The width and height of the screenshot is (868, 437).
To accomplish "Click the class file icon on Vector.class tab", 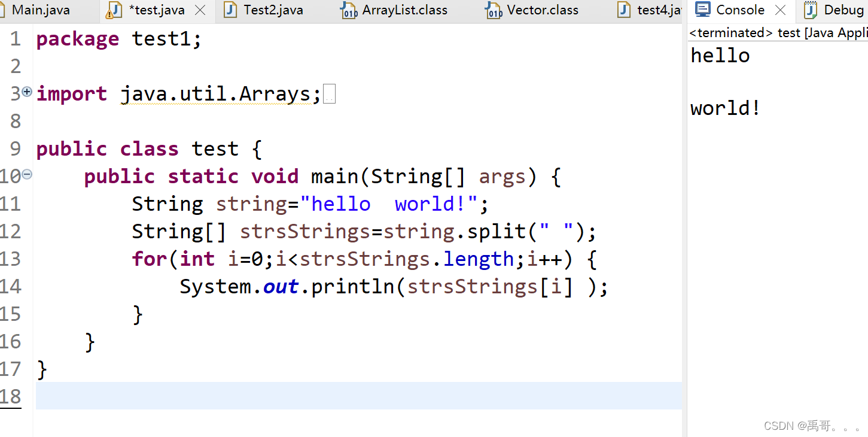I will pos(494,10).
